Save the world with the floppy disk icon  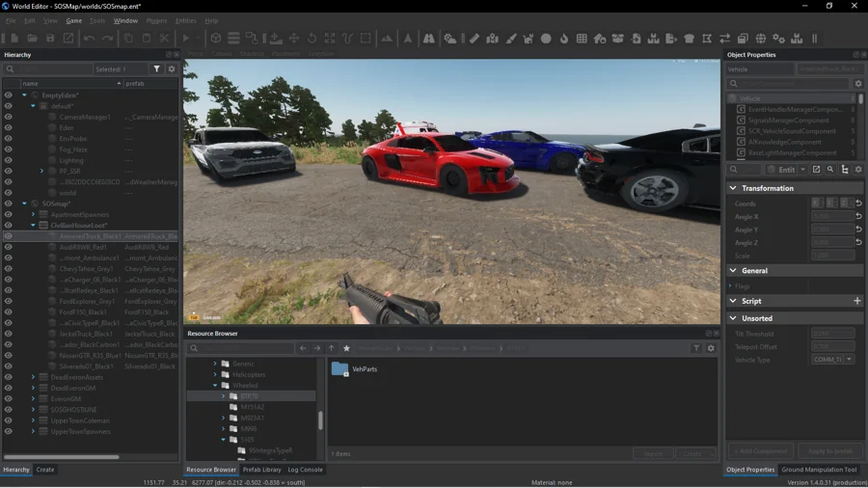[x=50, y=39]
